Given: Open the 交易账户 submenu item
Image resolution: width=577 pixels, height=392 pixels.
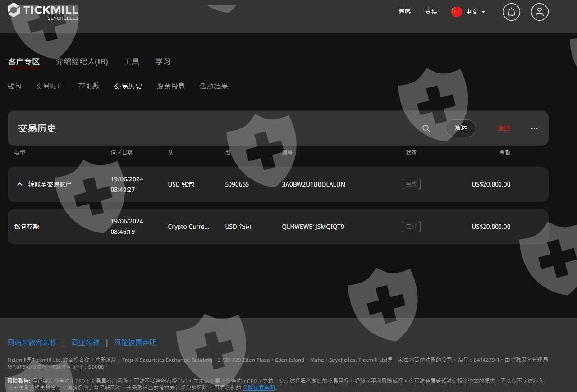Looking at the screenshot, I should [50, 86].
